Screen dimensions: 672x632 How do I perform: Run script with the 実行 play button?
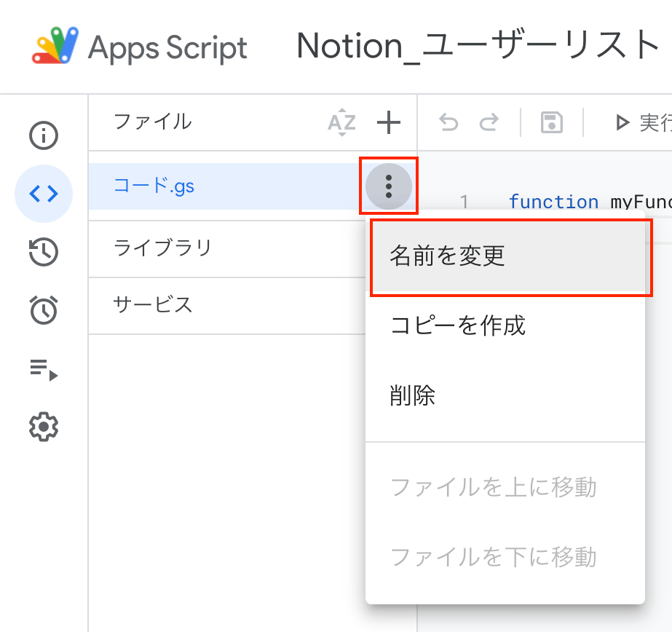642,122
